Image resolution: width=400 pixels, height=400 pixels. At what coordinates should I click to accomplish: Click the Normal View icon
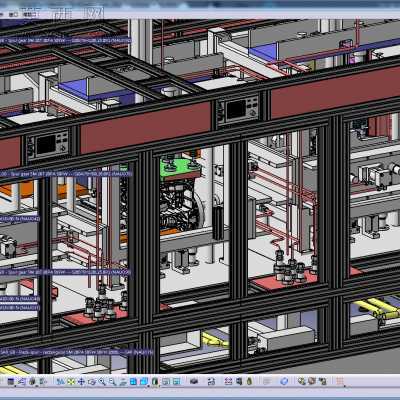click(123, 382)
